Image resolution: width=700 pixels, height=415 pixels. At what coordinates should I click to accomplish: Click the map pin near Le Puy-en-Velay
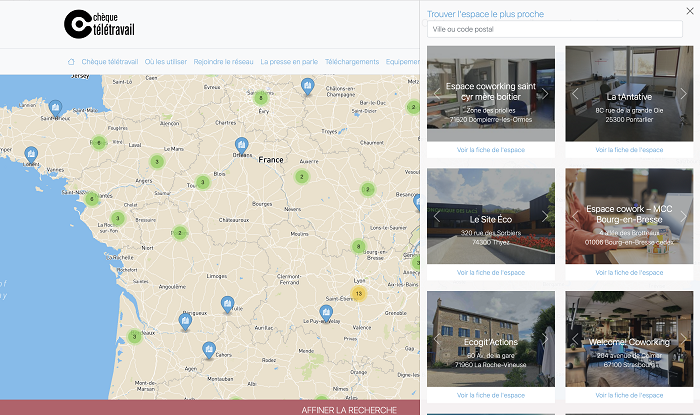[x=335, y=317]
